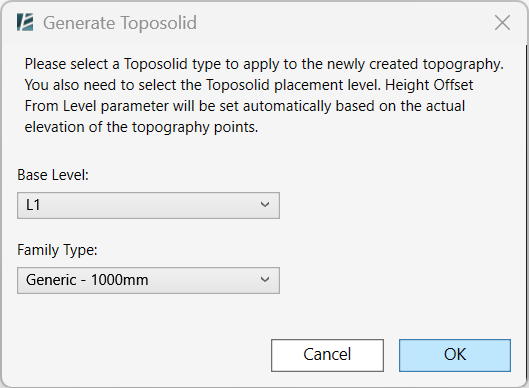Select the Family Type label
This screenshot has height=388, width=529.
tap(57, 250)
